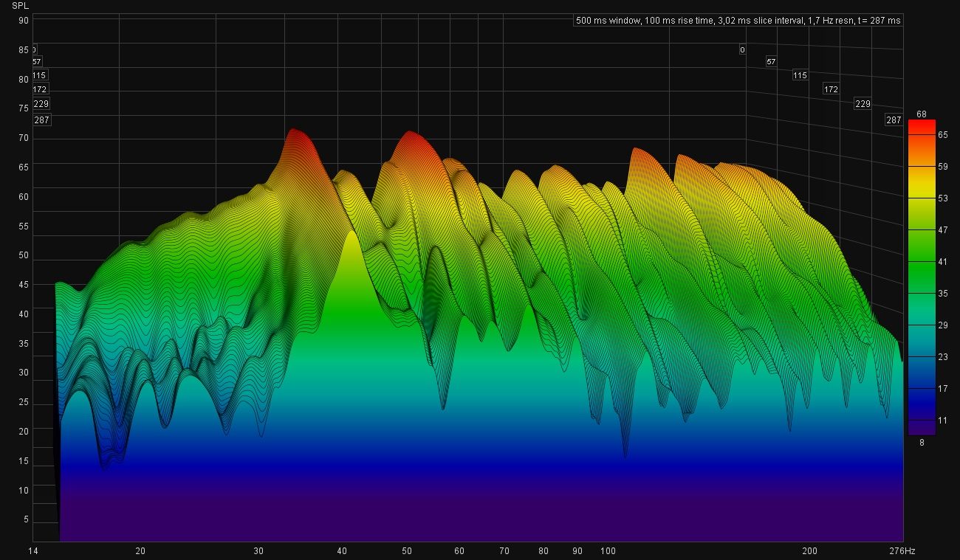Viewport: 960px width, 560px height.
Task: Click the SPL axis value '75'
Action: [24, 108]
